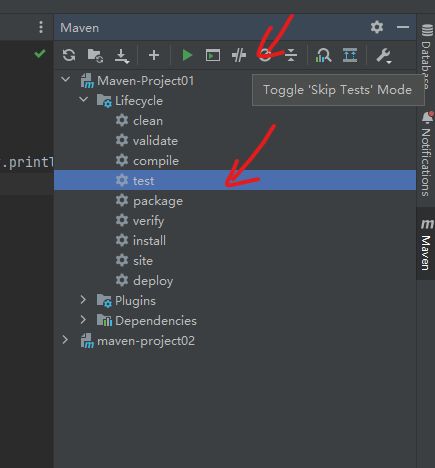Collapse Maven-Project01 tree node
The width and height of the screenshot is (435, 468).
pos(66,80)
